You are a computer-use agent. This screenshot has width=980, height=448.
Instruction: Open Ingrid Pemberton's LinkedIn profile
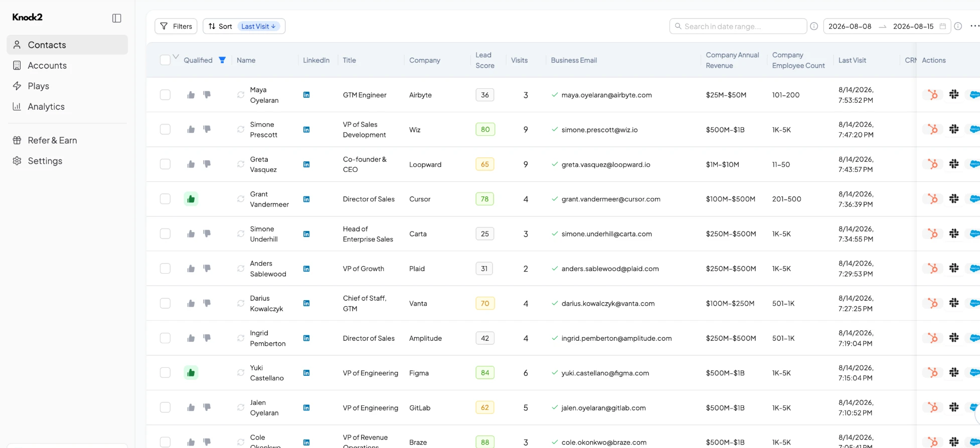pos(306,338)
